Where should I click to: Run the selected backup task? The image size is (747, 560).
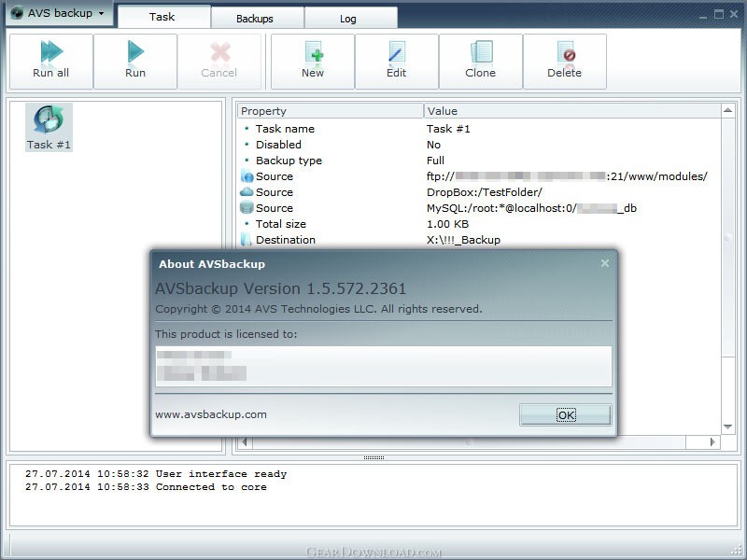coord(135,52)
